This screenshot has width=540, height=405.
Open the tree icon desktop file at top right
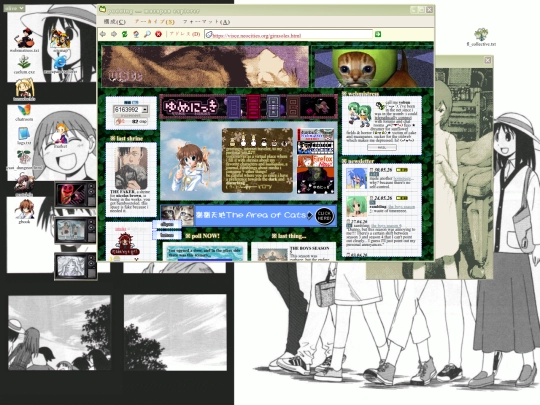(x=481, y=37)
